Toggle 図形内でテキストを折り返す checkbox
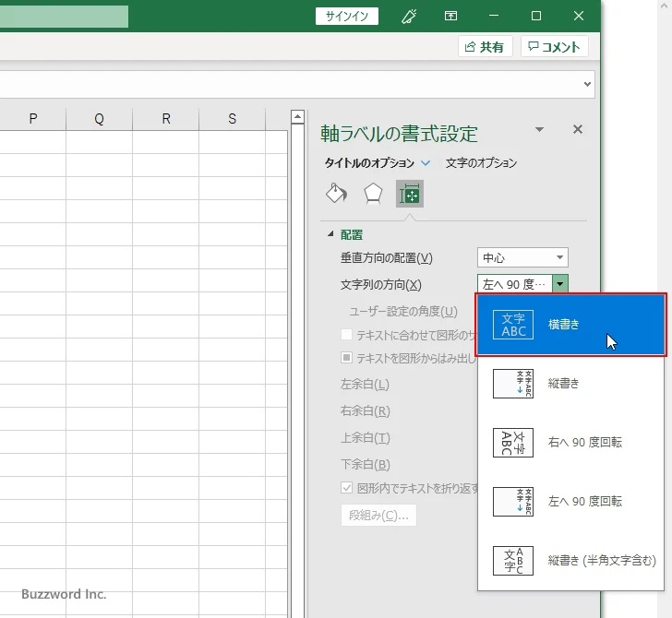This screenshot has height=618, width=672. click(347, 488)
